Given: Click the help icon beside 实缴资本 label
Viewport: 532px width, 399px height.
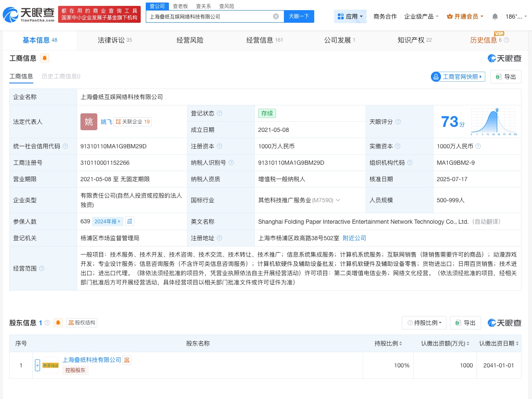Looking at the screenshot, I should point(398,146).
